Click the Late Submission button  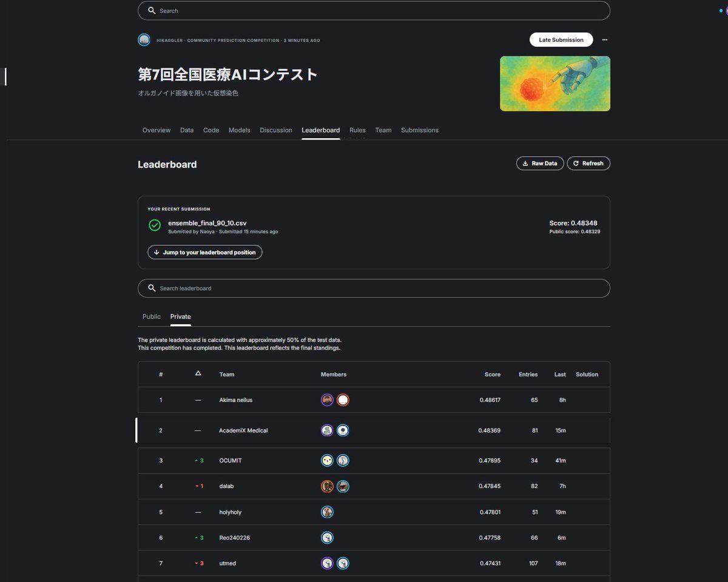pyautogui.click(x=561, y=40)
